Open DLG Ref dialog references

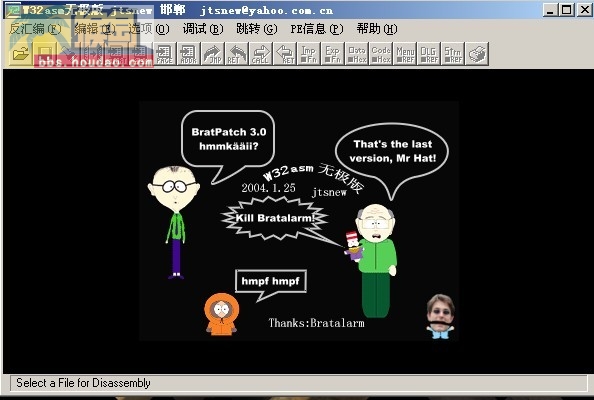click(x=428, y=54)
